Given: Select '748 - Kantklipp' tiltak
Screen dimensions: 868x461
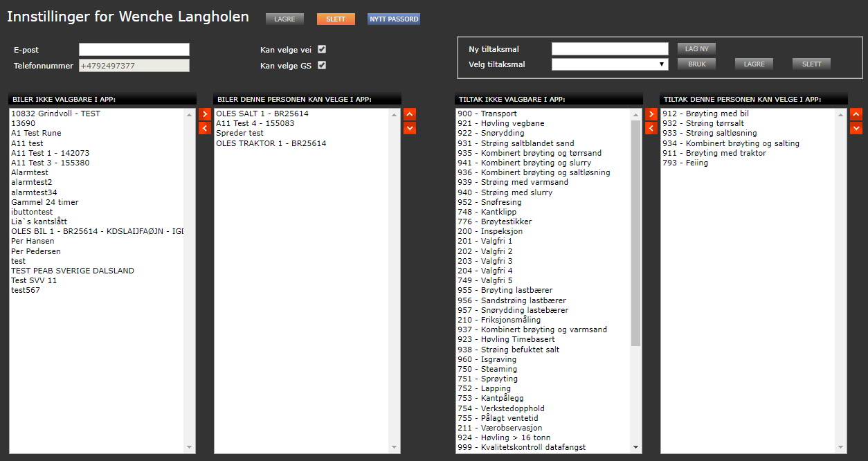Looking at the screenshot, I should pos(543,212).
